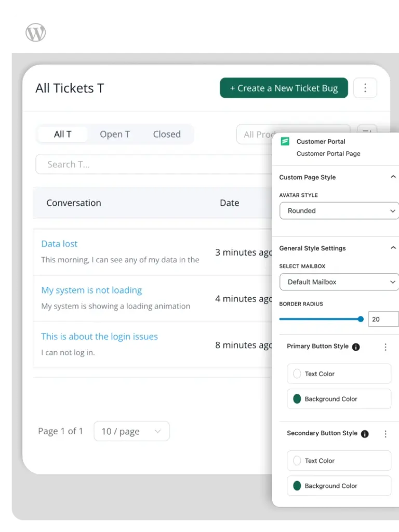Viewport: 399px width, 532px height.
Task: Click the Secondary Button Style info icon
Action: (x=365, y=434)
